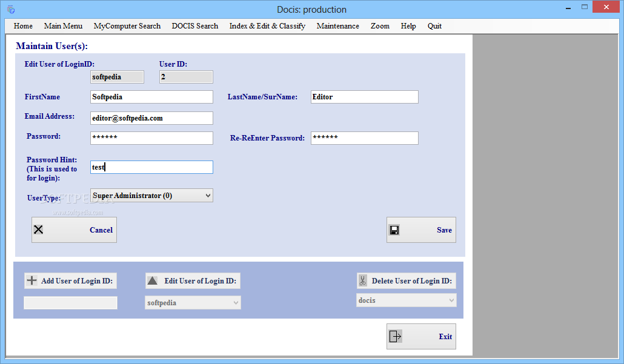Open the Home menu

pos(23,26)
